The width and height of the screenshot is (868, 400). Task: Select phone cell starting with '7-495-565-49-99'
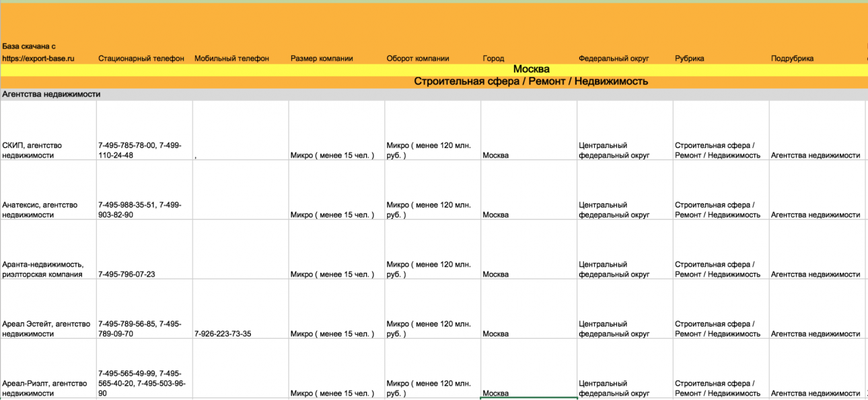pos(145,368)
